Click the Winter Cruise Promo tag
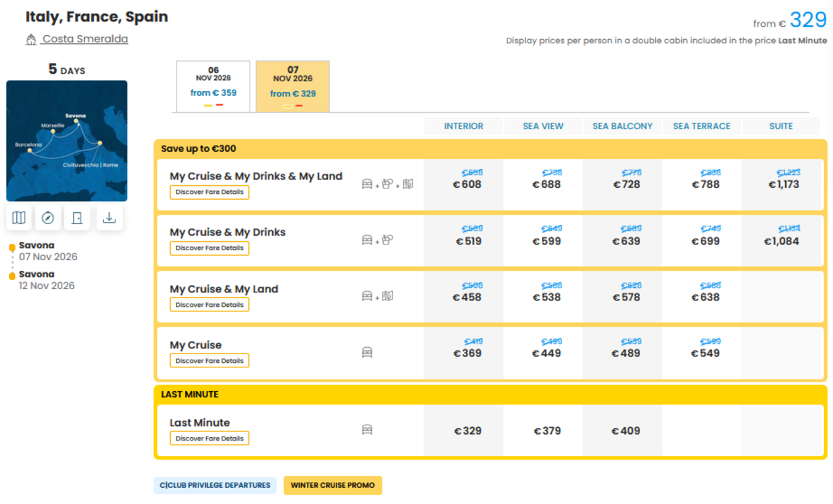The image size is (833, 504). pyautogui.click(x=333, y=486)
